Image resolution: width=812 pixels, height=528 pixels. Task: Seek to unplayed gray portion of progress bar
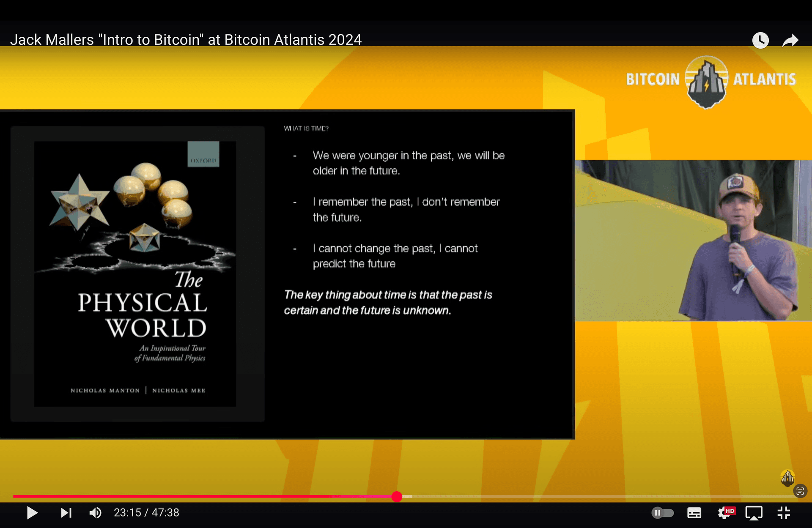tap(592, 497)
